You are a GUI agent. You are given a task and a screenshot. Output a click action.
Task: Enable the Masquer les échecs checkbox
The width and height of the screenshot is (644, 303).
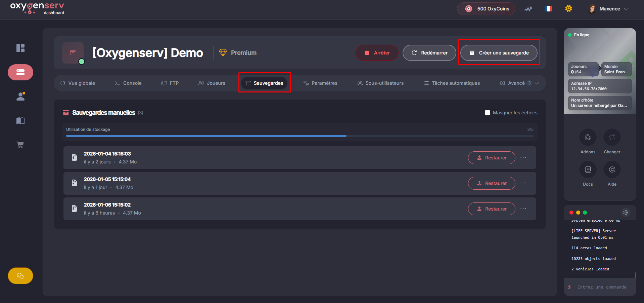pyautogui.click(x=488, y=113)
